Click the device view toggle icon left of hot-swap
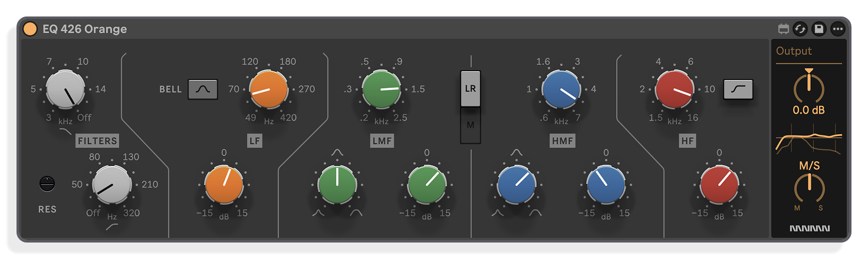 (784, 28)
